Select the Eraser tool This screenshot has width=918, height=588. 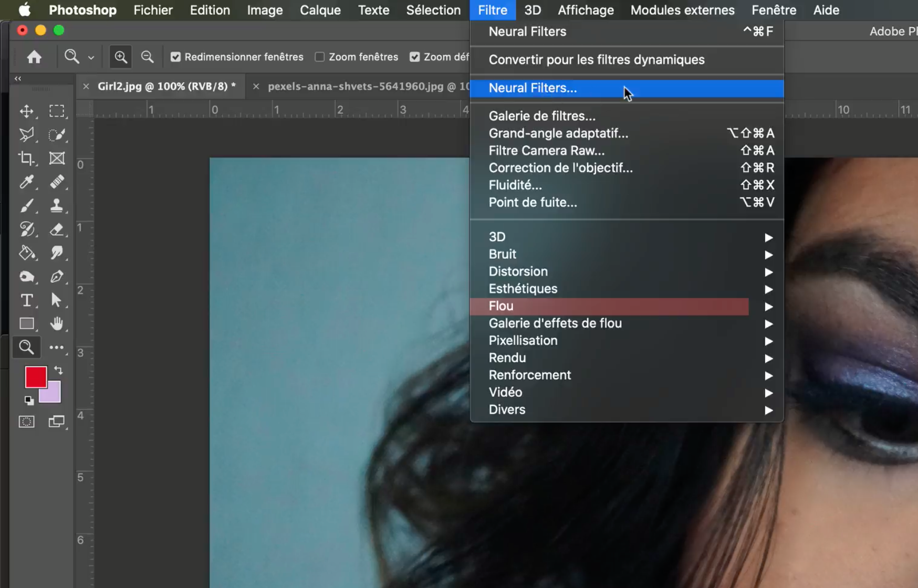(57, 229)
